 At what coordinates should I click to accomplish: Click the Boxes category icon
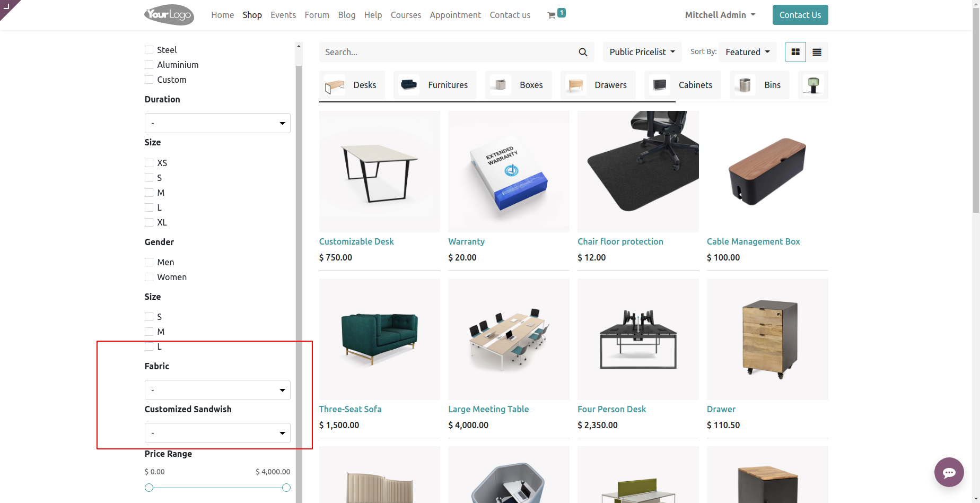click(x=501, y=85)
